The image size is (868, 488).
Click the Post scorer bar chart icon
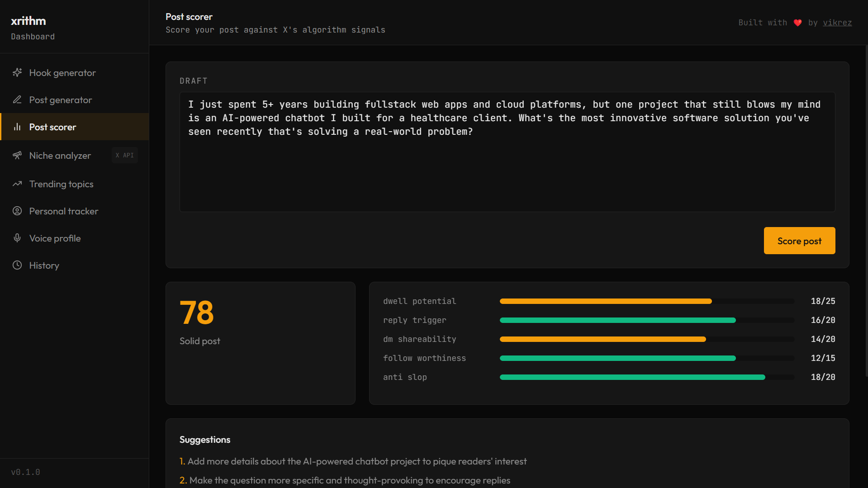(17, 127)
